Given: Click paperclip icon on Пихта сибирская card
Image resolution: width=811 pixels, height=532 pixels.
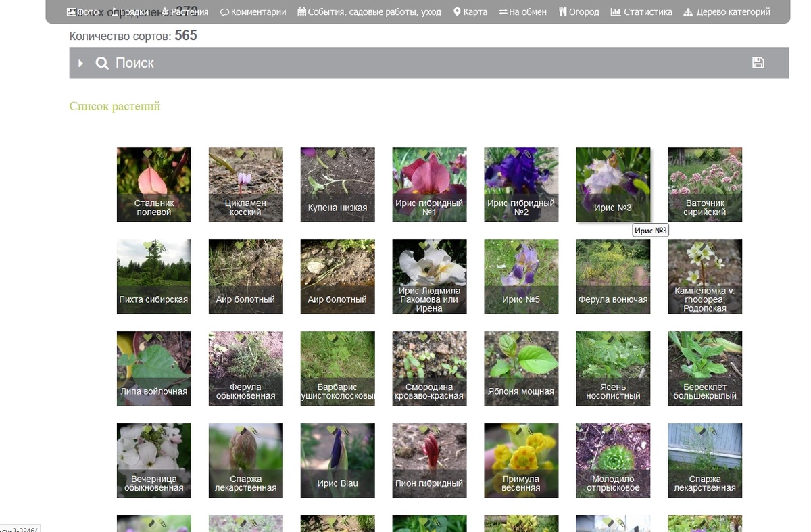Looking at the screenshot, I should coord(161,246).
